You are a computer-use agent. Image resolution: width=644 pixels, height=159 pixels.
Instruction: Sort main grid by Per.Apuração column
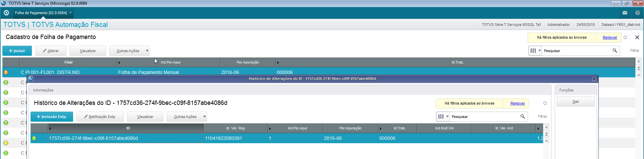pyautogui.click(x=248, y=62)
